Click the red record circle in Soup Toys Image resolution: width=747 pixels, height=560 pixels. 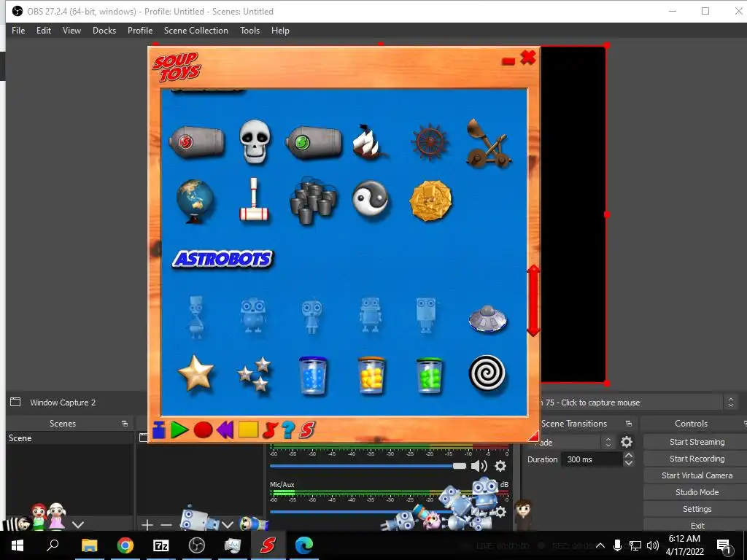click(203, 429)
